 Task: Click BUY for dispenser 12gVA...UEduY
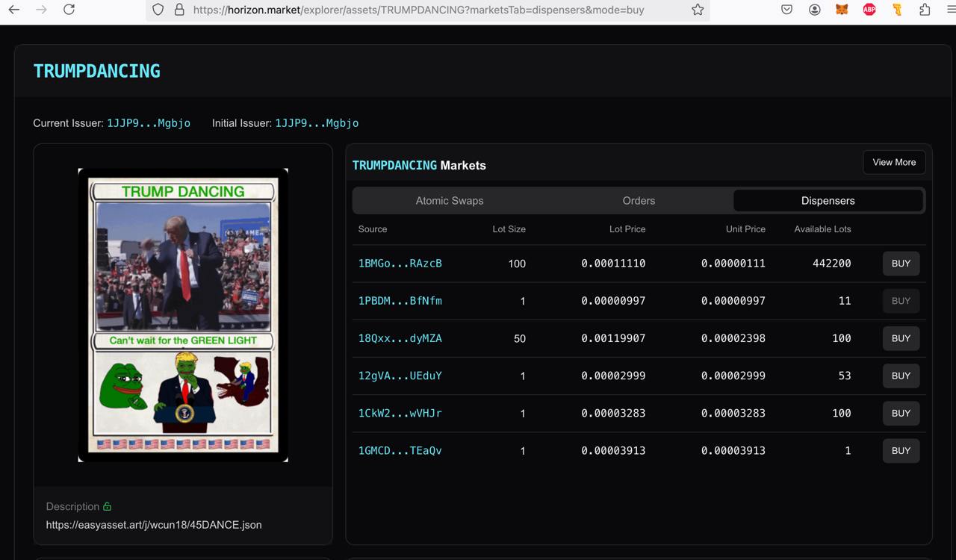901,376
